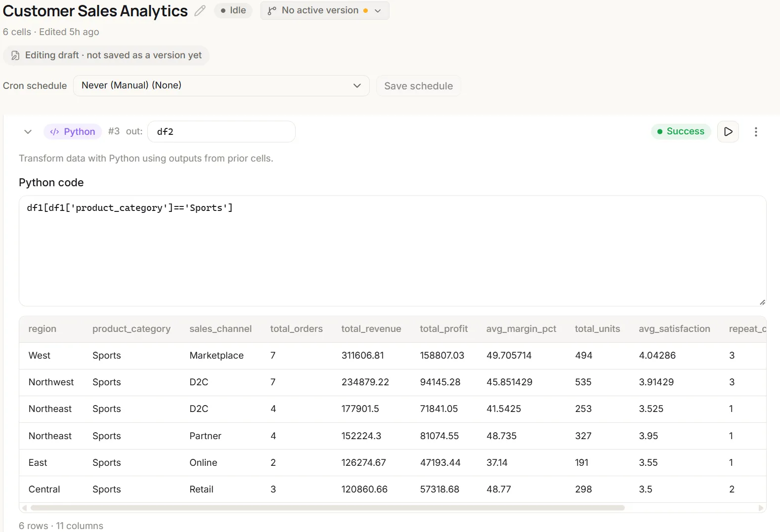Click the total_profit column header
The image size is (780, 532).
click(444, 329)
